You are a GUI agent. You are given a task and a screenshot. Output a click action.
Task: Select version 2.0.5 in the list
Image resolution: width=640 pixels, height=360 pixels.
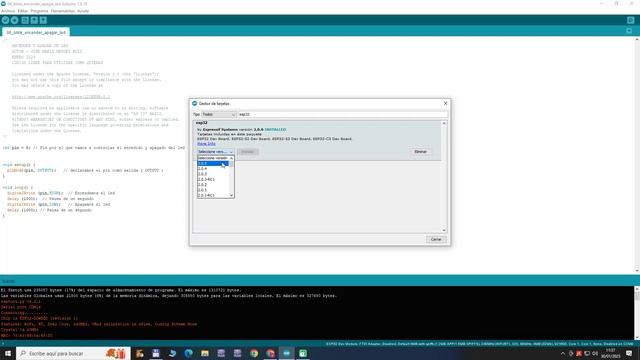tap(213, 163)
